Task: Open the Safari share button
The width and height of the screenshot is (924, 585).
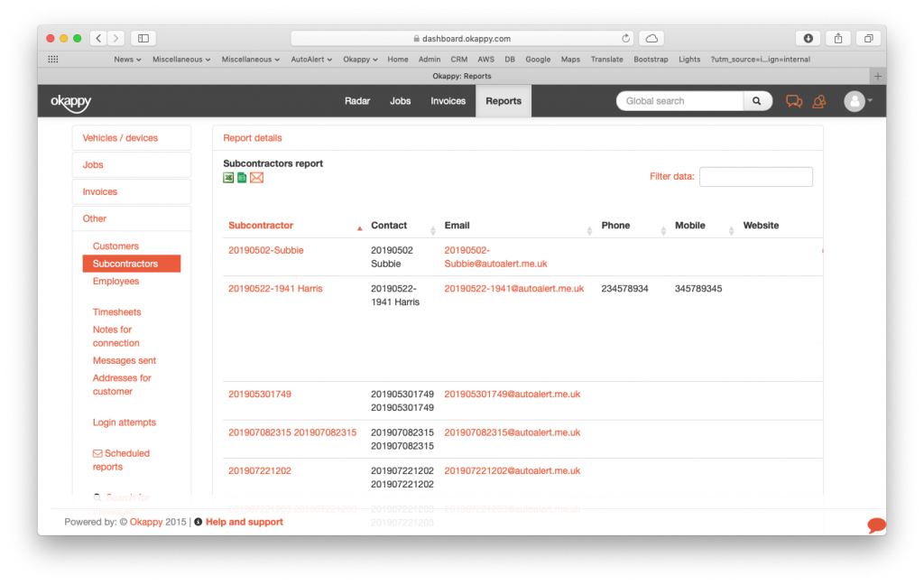Action: (838, 38)
